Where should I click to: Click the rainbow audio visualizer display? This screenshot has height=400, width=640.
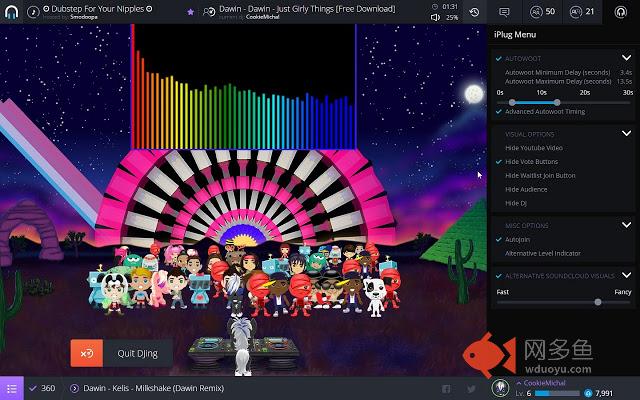coord(244,87)
